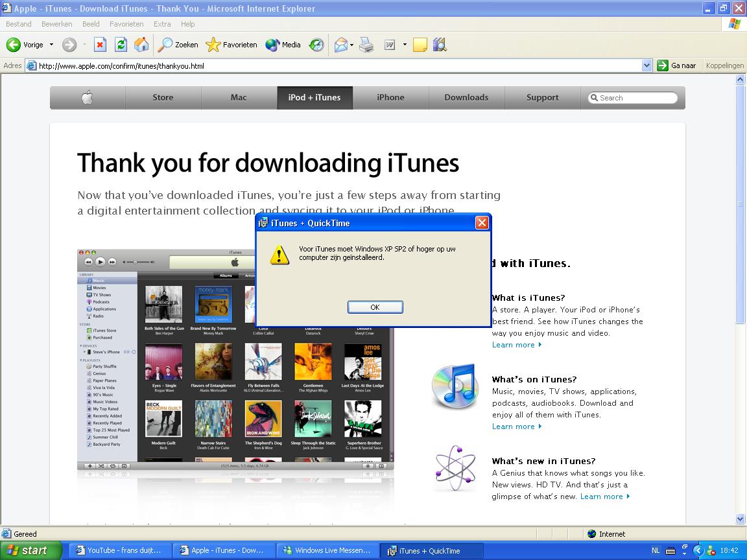
Task: Open the Store tab on Apple site
Action: [x=163, y=98]
